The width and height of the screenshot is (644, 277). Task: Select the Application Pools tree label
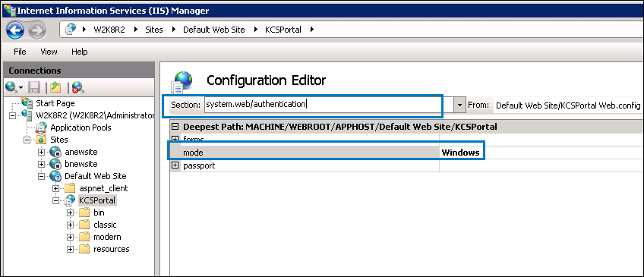pos(80,127)
